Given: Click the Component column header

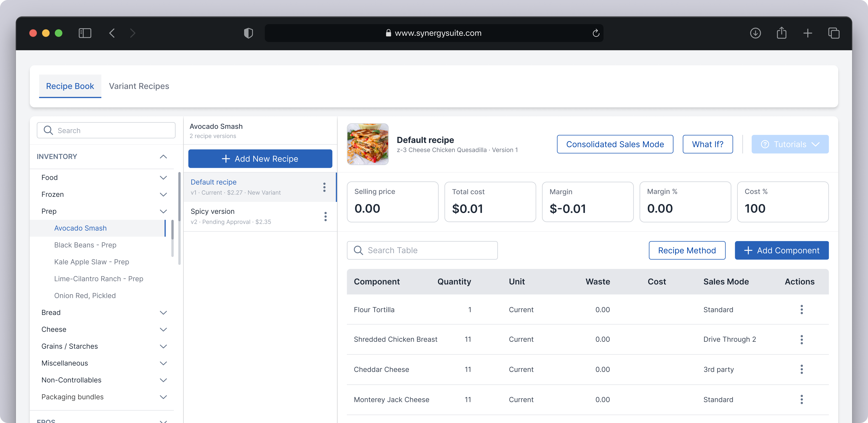Looking at the screenshot, I should coord(376,282).
